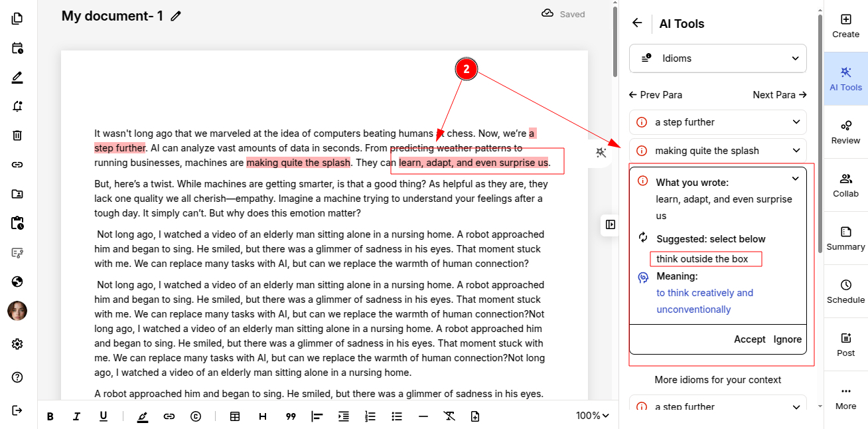The image size is (868, 429).
Task: Go to Next Para
Action: coord(779,95)
